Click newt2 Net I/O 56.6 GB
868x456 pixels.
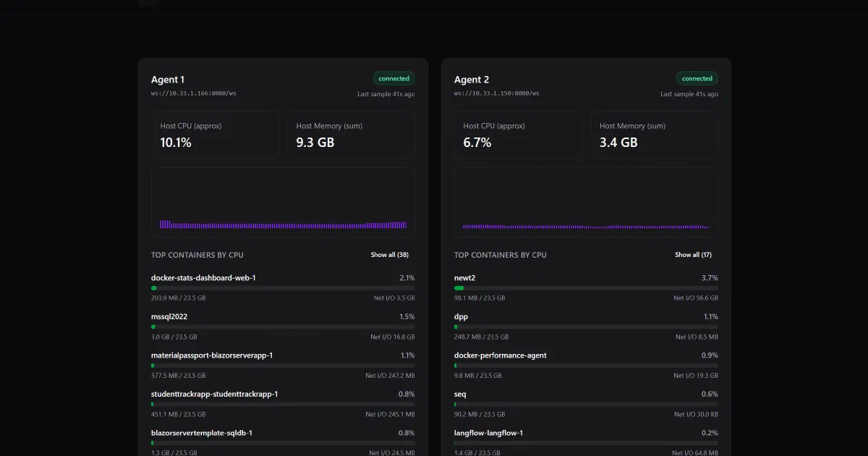(x=696, y=298)
